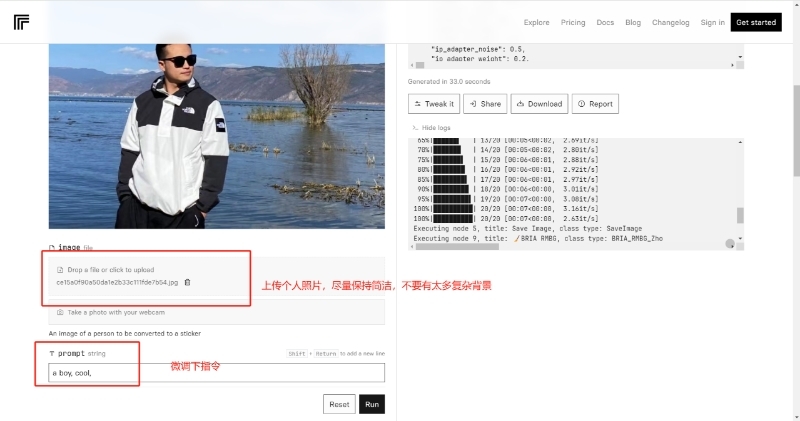Click the logs scroll-up arrow
The image size is (800, 421).
click(x=740, y=142)
